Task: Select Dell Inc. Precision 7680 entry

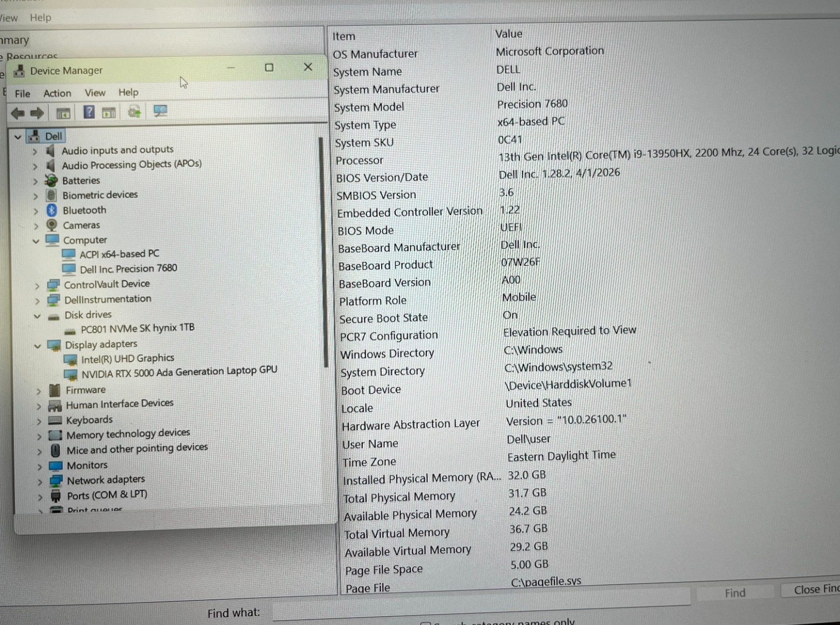Action: click(x=129, y=269)
